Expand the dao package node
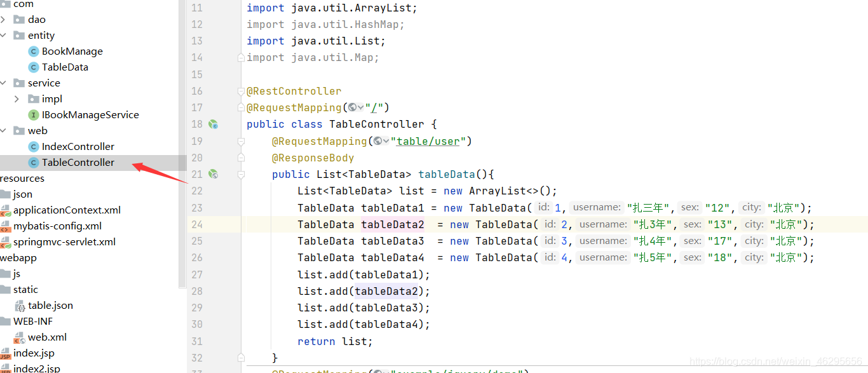 point(3,20)
